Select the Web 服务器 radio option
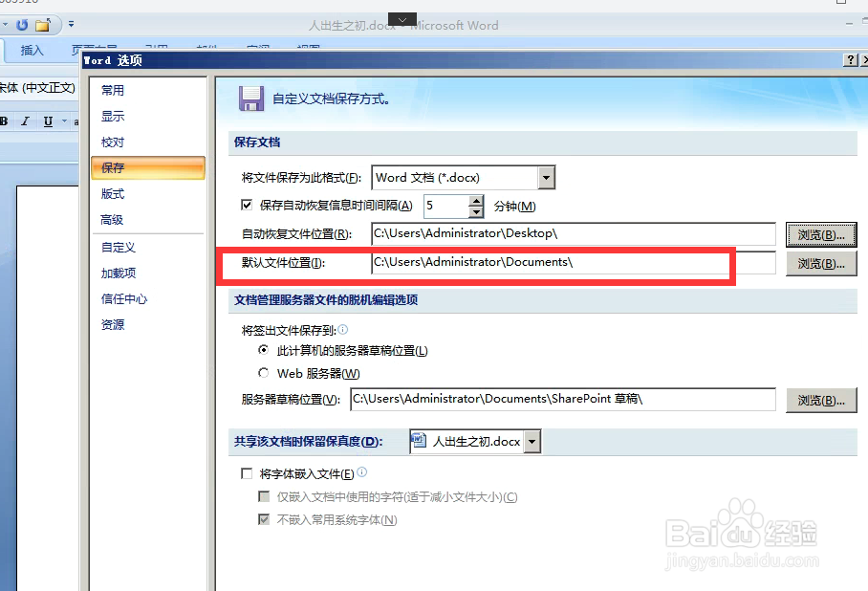 (264, 373)
